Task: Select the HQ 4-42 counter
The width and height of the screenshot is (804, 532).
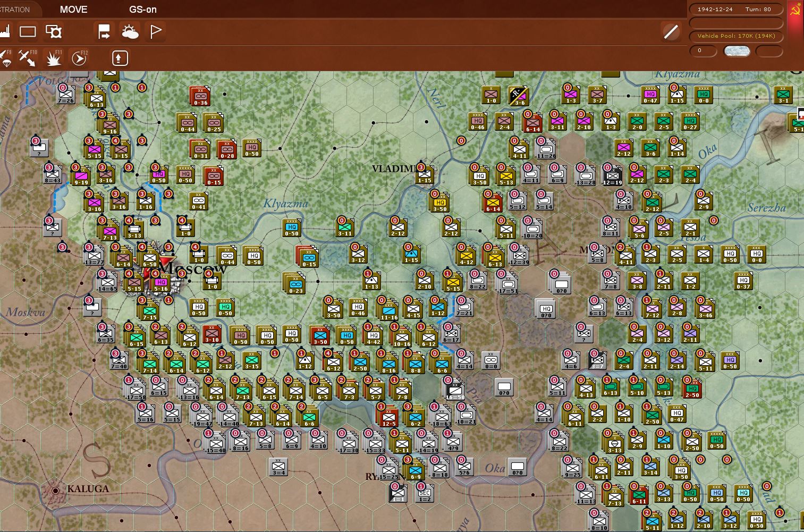Action: (x=373, y=335)
